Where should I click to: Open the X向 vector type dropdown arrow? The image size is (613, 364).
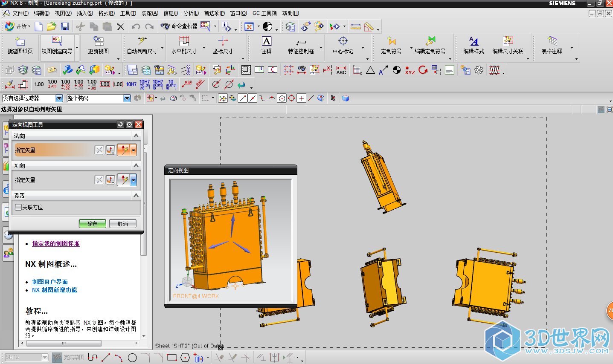134,180
